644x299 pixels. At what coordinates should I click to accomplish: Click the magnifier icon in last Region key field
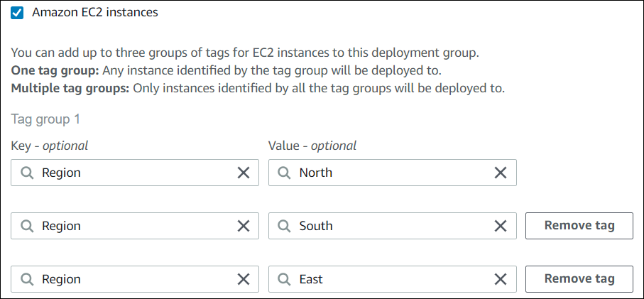coord(27,279)
